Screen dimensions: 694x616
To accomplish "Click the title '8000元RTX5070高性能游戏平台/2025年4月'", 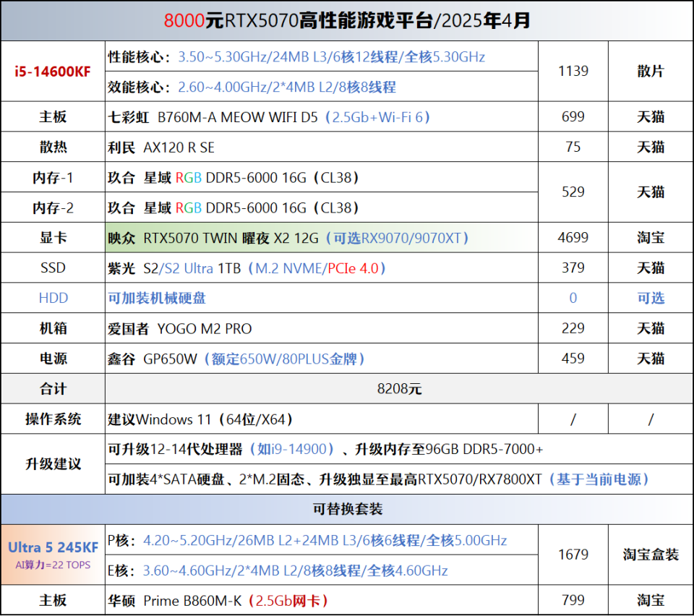I will pos(347,20).
